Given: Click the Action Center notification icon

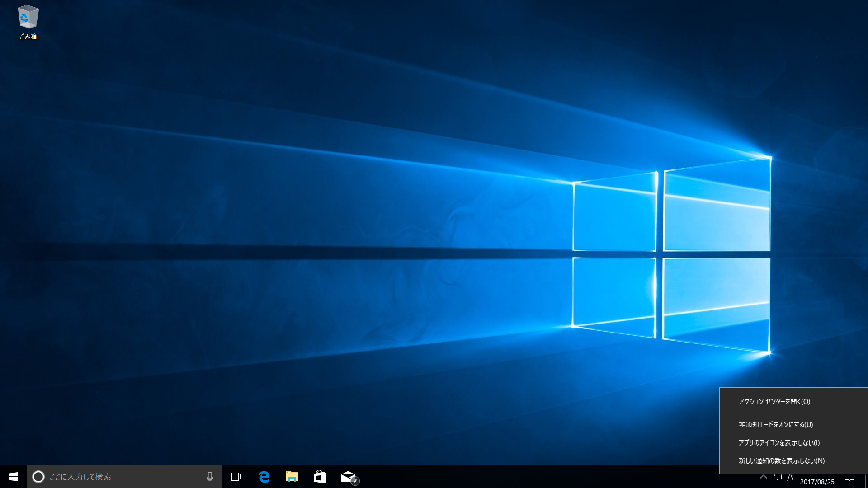Looking at the screenshot, I should [849, 478].
